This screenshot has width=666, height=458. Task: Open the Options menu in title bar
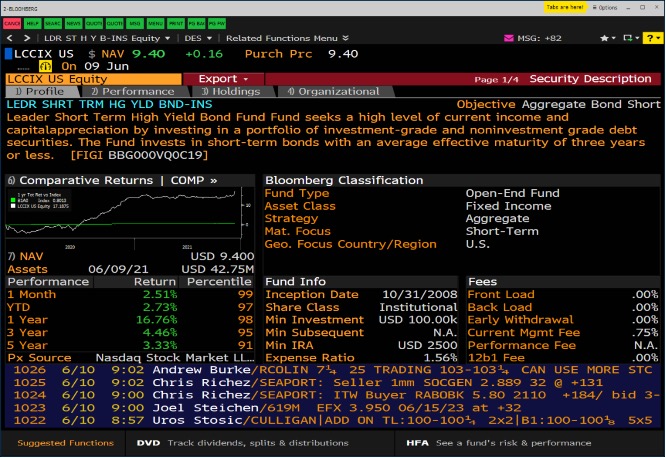coord(605,8)
